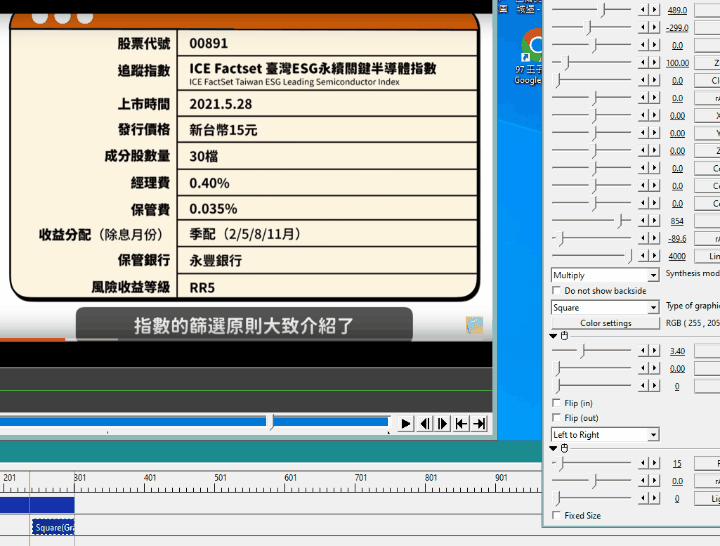Click frame 401 on timeline ruler
Screen dimensions: 720x546
pos(150,478)
